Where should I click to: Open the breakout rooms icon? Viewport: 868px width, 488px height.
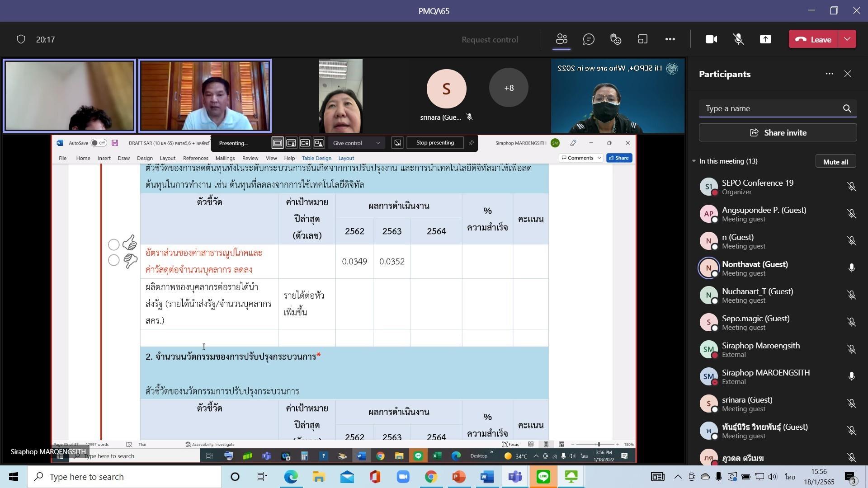tap(643, 39)
